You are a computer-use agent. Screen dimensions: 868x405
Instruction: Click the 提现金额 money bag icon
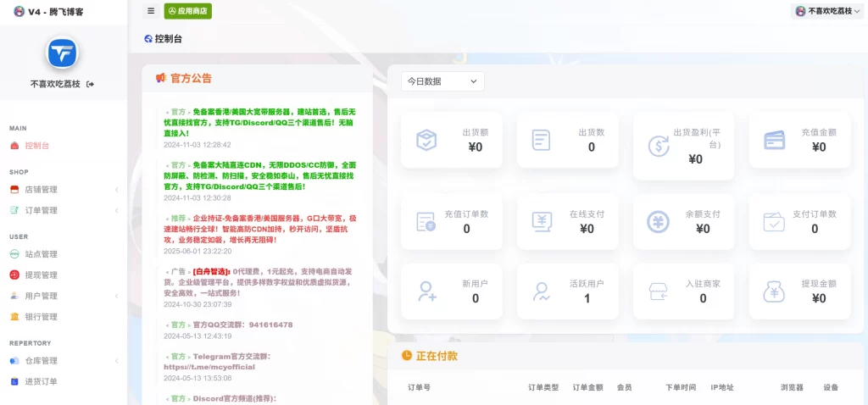click(x=774, y=291)
